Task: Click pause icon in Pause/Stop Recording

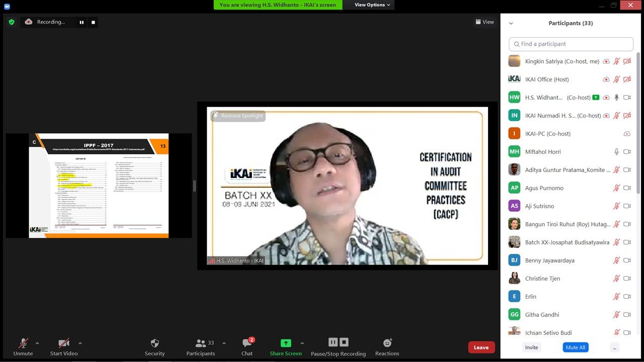Action: pos(333,342)
